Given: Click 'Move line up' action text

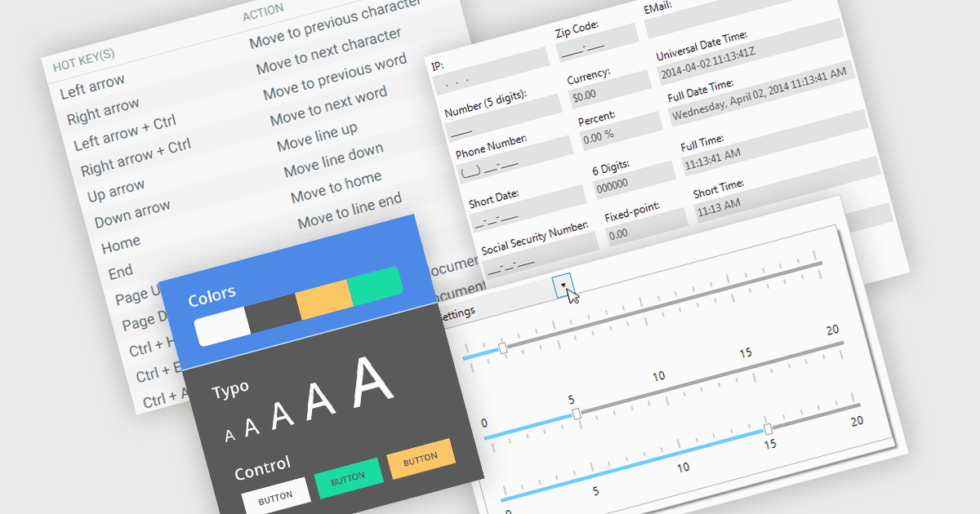Looking at the screenshot, I should (317, 138).
